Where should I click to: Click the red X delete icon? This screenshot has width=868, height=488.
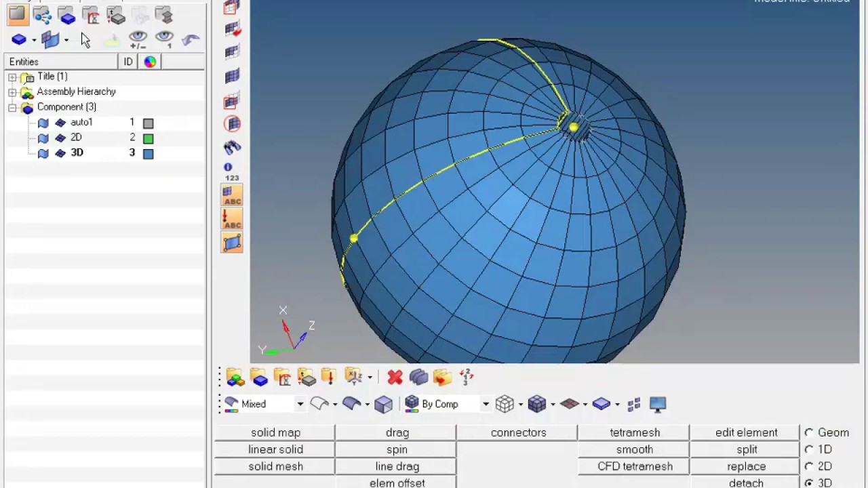point(395,377)
